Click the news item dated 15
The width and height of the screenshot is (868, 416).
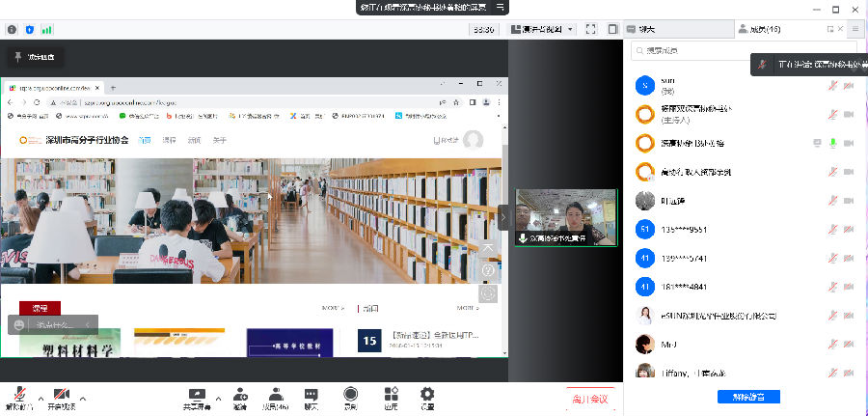pyautogui.click(x=420, y=340)
